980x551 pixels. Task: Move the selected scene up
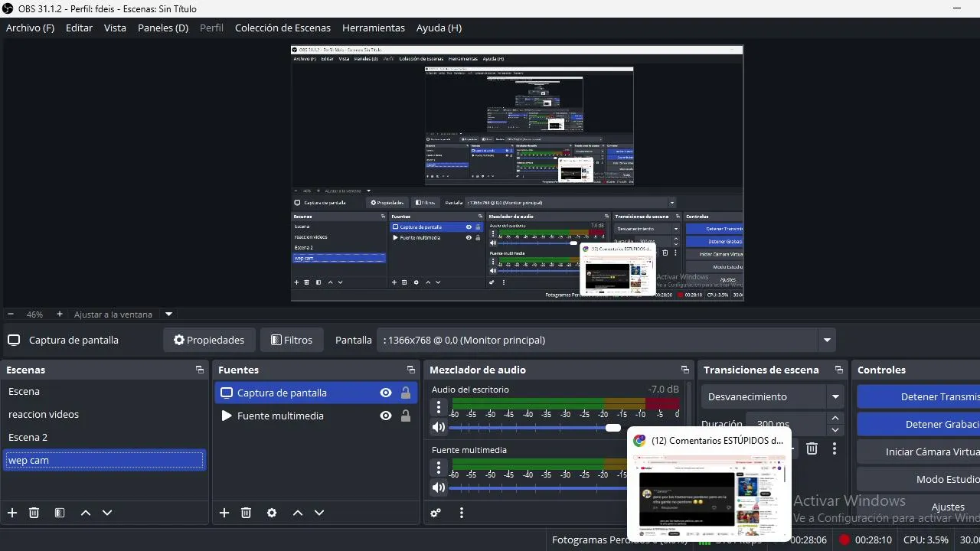coord(86,513)
